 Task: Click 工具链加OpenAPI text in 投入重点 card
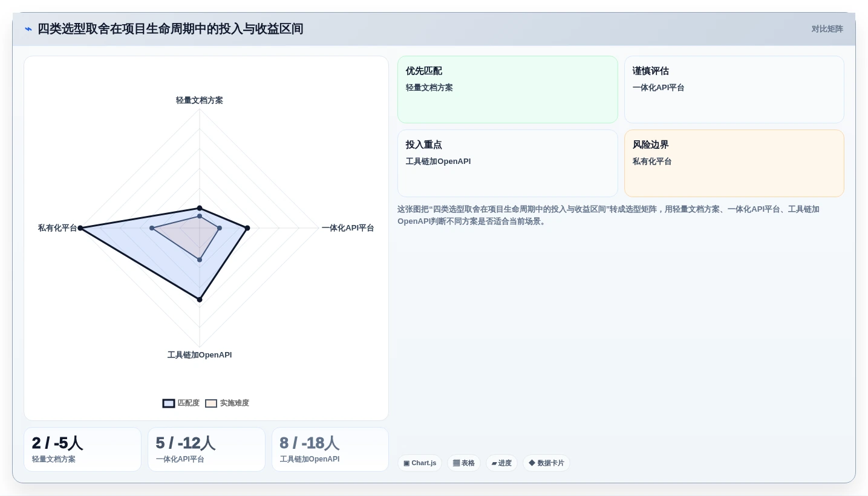(438, 162)
